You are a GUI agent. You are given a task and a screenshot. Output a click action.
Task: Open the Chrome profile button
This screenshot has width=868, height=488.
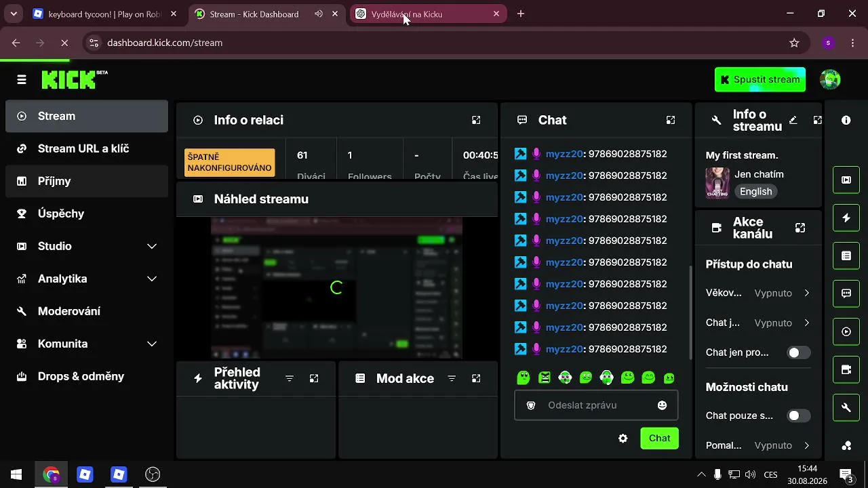coord(828,43)
